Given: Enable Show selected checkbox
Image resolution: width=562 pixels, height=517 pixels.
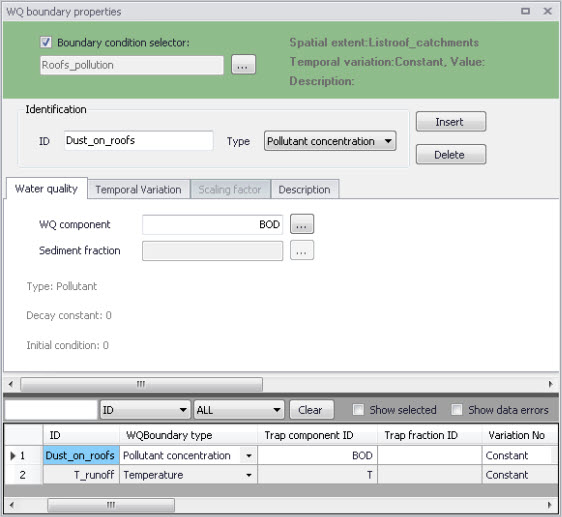Looking at the screenshot, I should click(358, 409).
